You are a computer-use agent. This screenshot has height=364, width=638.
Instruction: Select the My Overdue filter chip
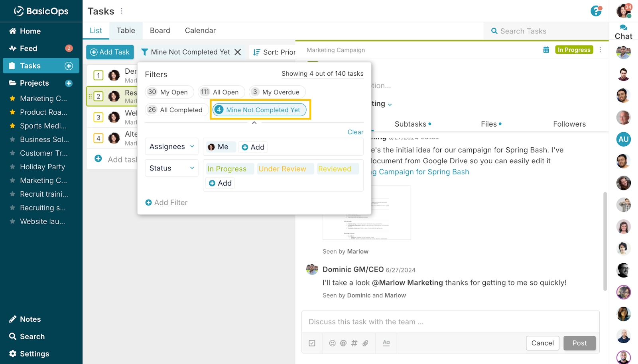[277, 92]
